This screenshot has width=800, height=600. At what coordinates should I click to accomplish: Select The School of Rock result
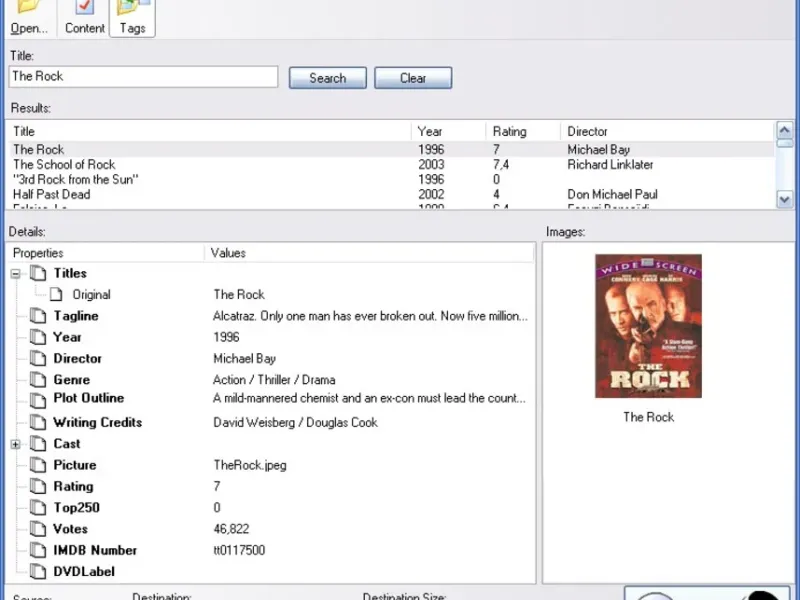coord(391,164)
